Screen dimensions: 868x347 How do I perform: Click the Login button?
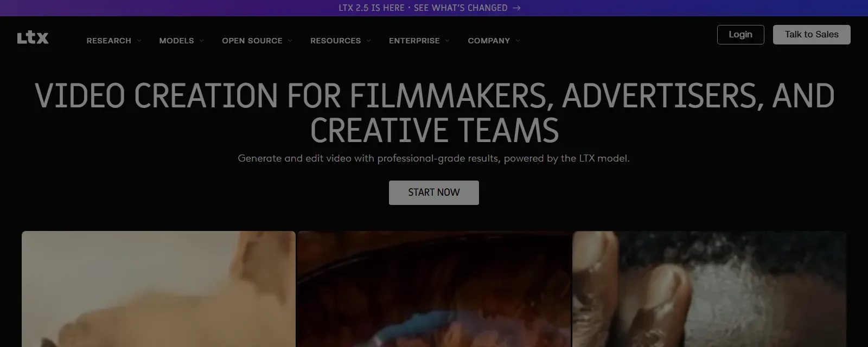click(x=741, y=35)
